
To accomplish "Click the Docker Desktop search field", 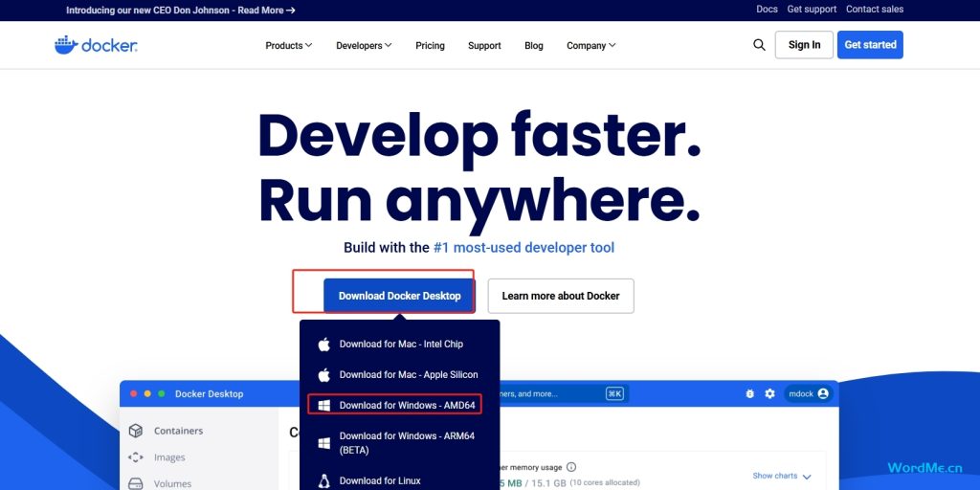I will (563, 393).
